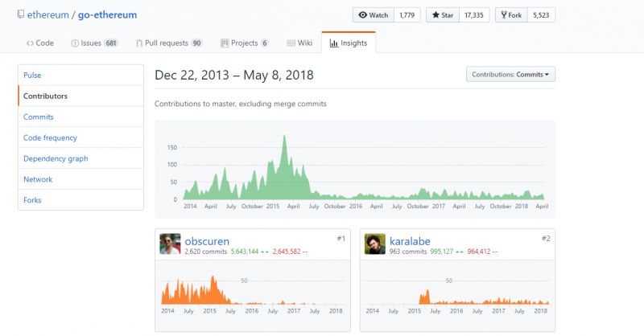This screenshot has width=644, height=336.
Task: Open Commits in the sidebar
Action: [x=81, y=117]
